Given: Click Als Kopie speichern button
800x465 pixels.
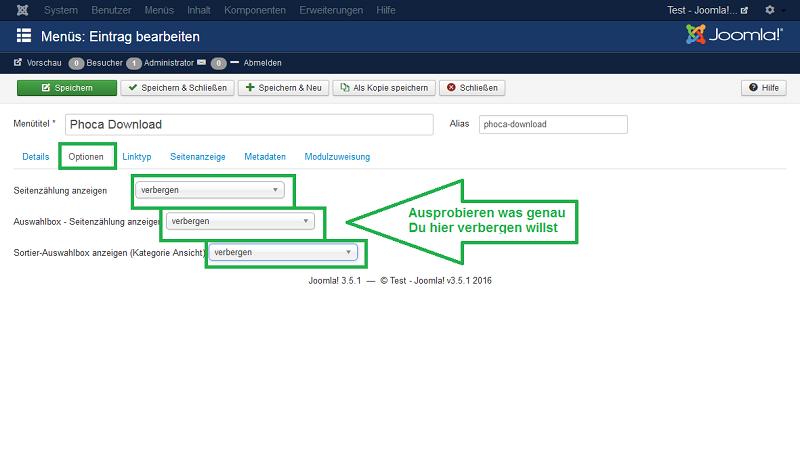Looking at the screenshot, I should pos(384,88).
